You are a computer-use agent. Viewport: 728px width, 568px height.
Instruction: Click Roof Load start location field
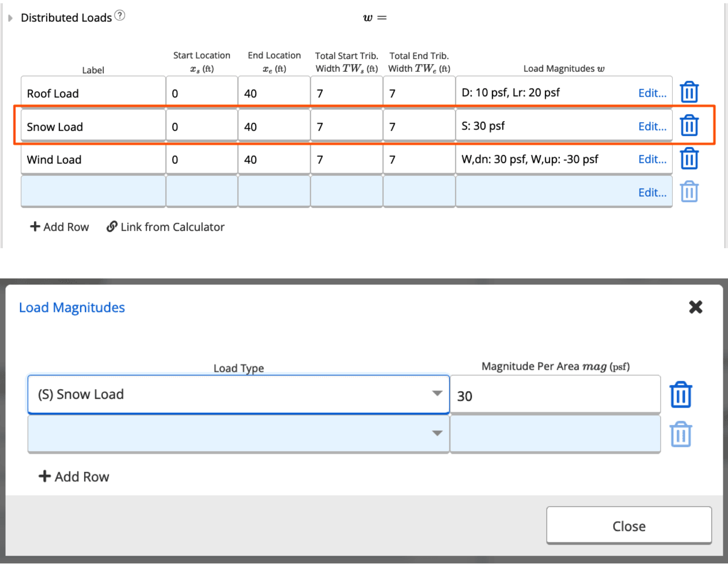(202, 93)
